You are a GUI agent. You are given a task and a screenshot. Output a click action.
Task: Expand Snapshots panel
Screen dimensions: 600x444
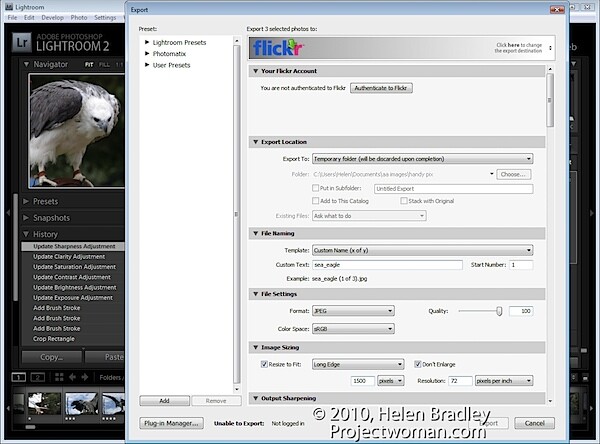(x=26, y=218)
